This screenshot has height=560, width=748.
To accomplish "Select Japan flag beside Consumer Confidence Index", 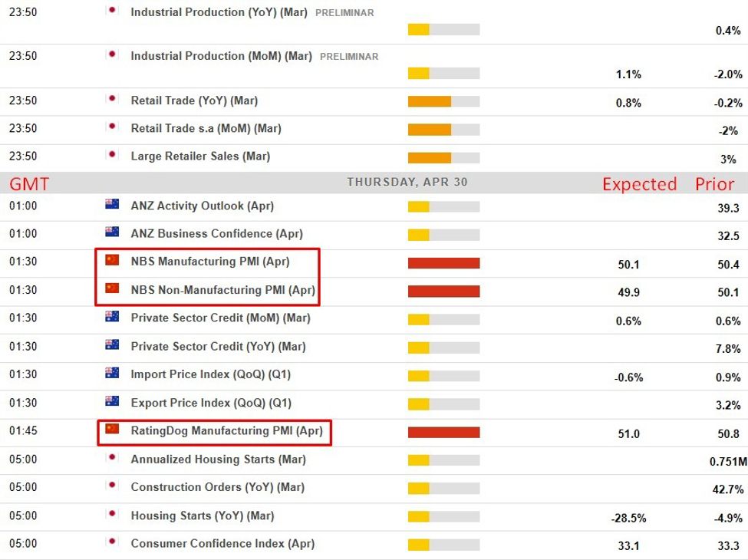I will (x=112, y=543).
